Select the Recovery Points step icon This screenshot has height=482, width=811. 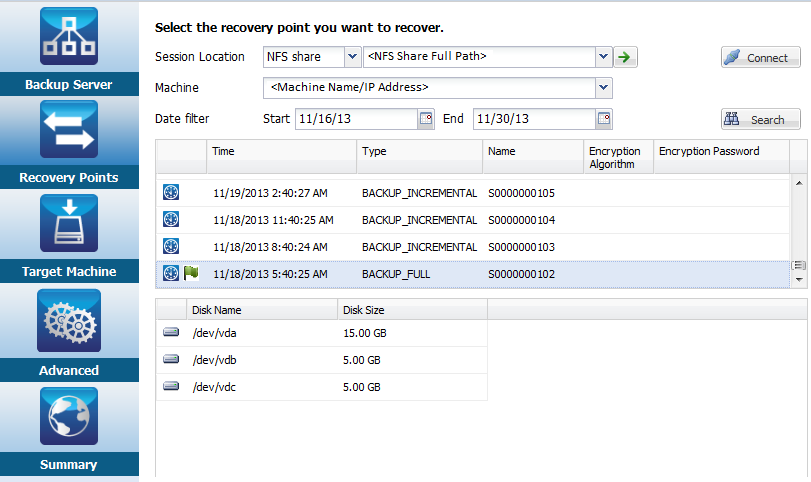[x=68, y=130]
